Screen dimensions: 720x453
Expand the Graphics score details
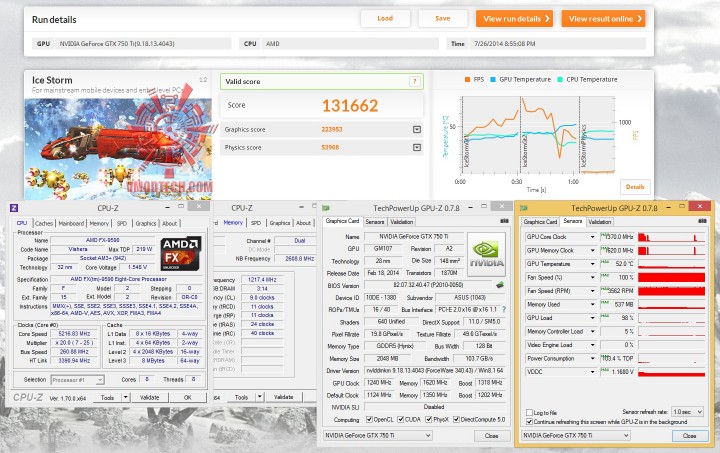tap(416, 129)
